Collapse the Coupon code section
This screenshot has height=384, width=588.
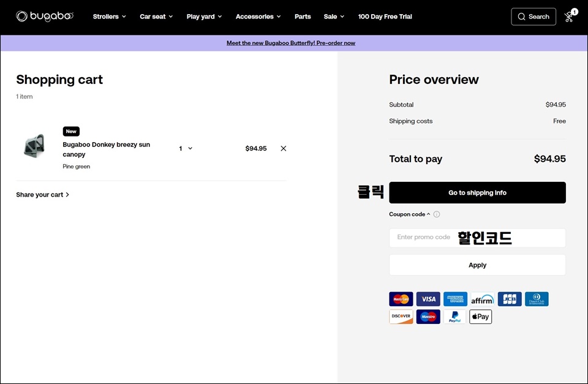tap(410, 214)
